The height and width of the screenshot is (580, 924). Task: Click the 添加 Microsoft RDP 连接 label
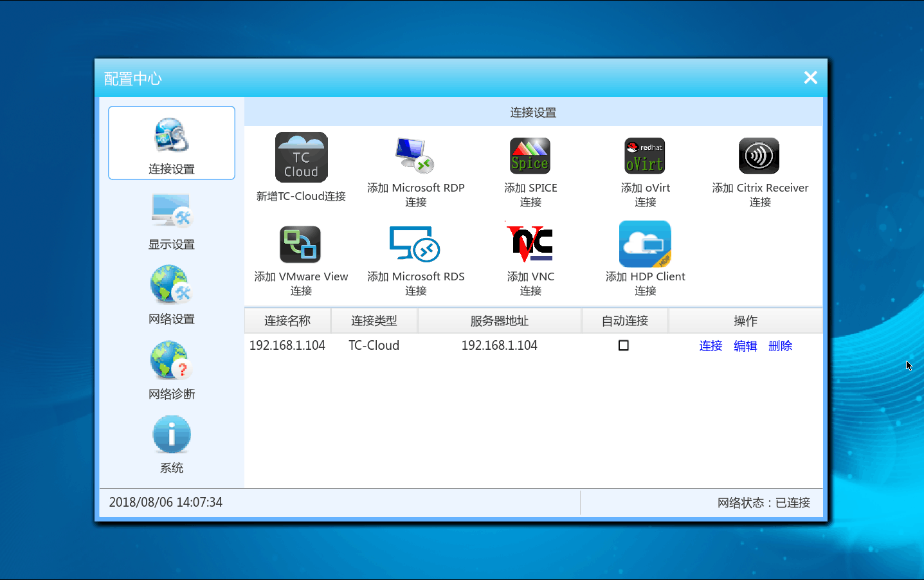coord(415,195)
